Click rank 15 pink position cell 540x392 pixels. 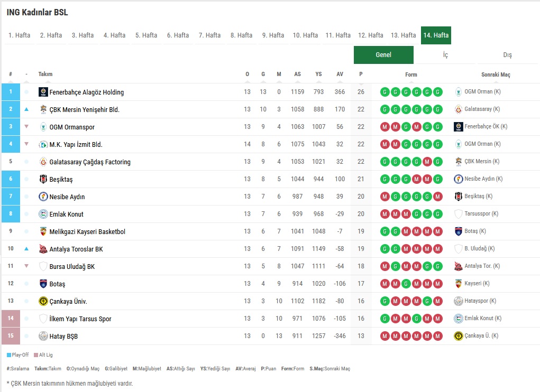11,336
